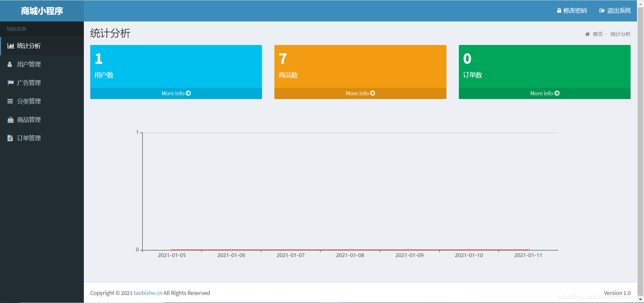Navigate to 商品管理
The height and width of the screenshot is (303, 644).
[x=42, y=120]
